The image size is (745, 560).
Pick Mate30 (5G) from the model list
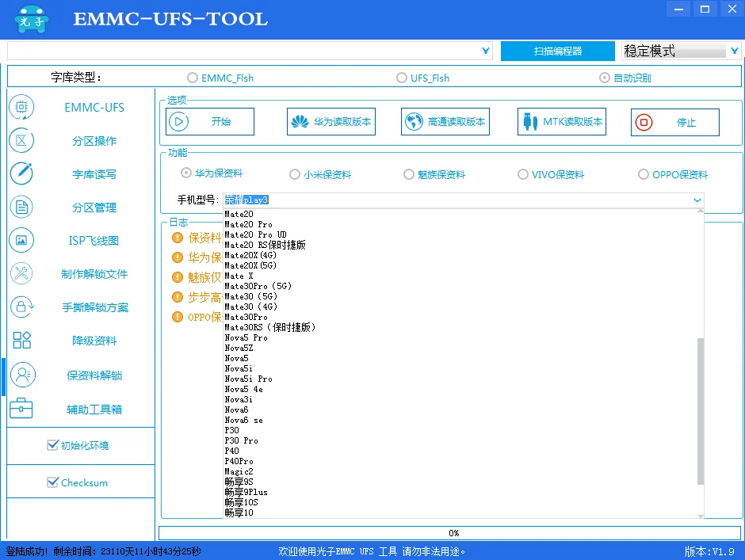click(x=251, y=296)
